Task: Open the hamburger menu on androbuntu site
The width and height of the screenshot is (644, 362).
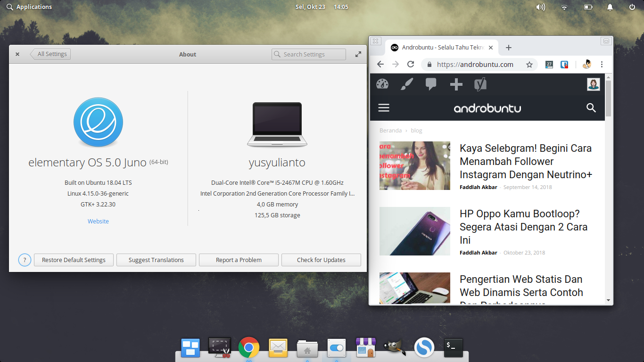Action: pos(384,107)
